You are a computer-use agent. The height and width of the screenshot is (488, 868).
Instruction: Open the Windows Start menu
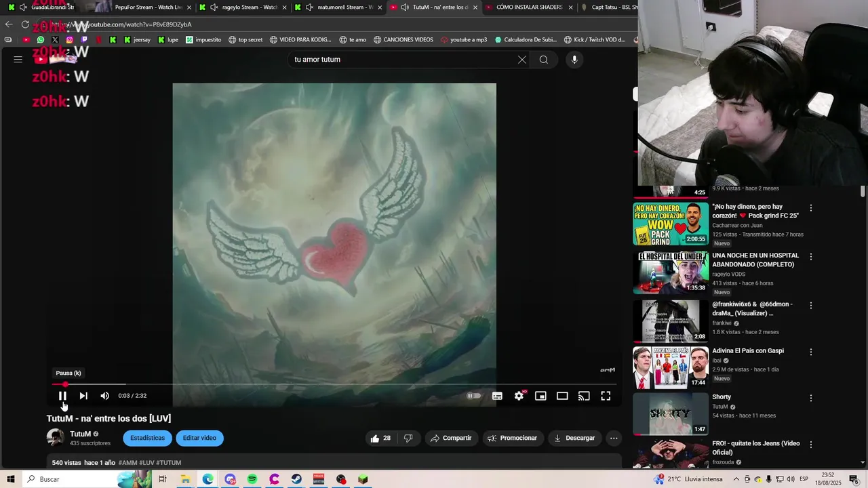tap(11, 479)
